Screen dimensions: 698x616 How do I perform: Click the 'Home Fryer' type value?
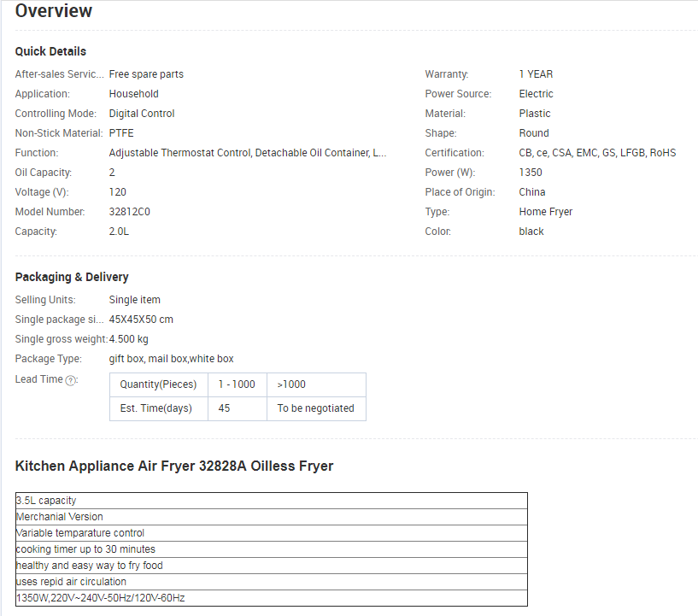[545, 212]
